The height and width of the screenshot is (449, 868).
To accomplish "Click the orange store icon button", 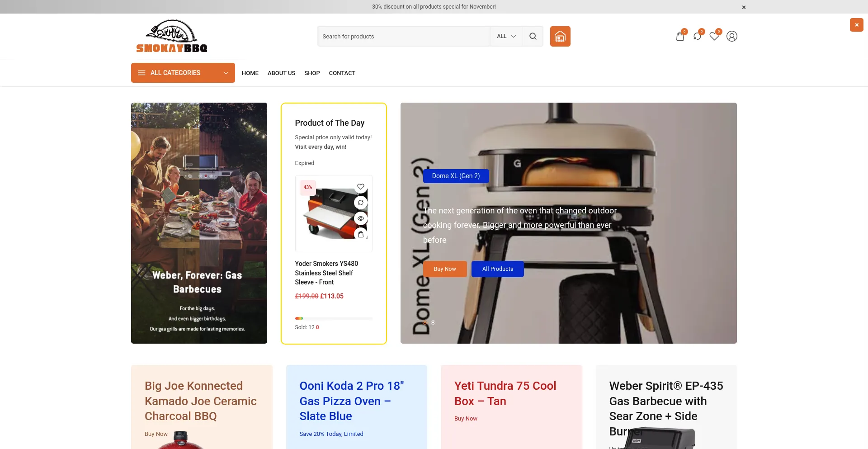I will [560, 36].
